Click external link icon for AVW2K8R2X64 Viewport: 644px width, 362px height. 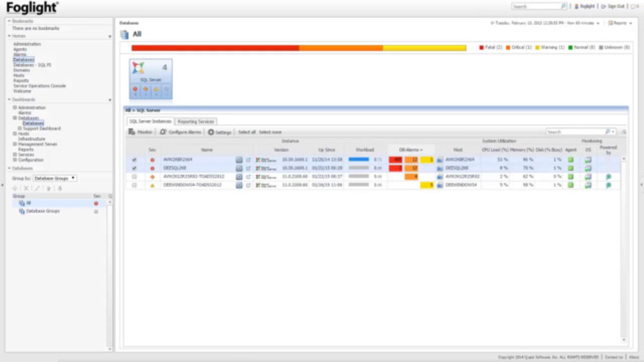248,160
